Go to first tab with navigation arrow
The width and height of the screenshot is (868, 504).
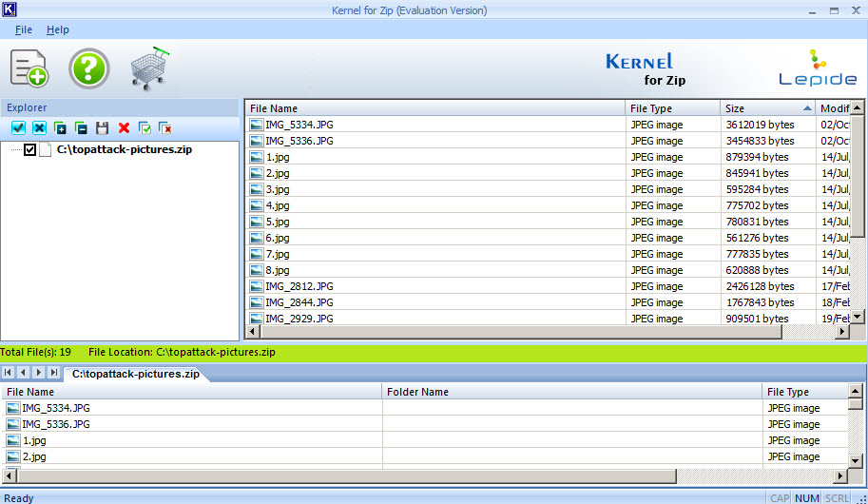tap(8, 372)
